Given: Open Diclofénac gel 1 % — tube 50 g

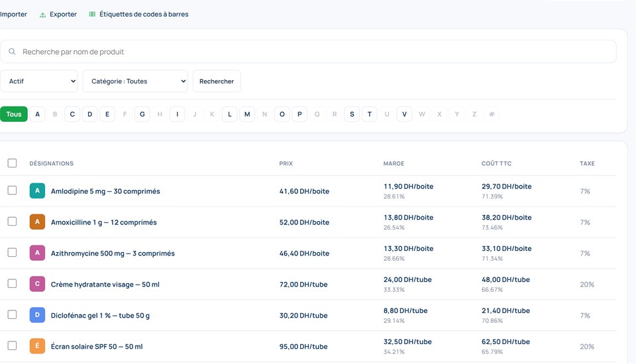Looking at the screenshot, I should point(100,316).
